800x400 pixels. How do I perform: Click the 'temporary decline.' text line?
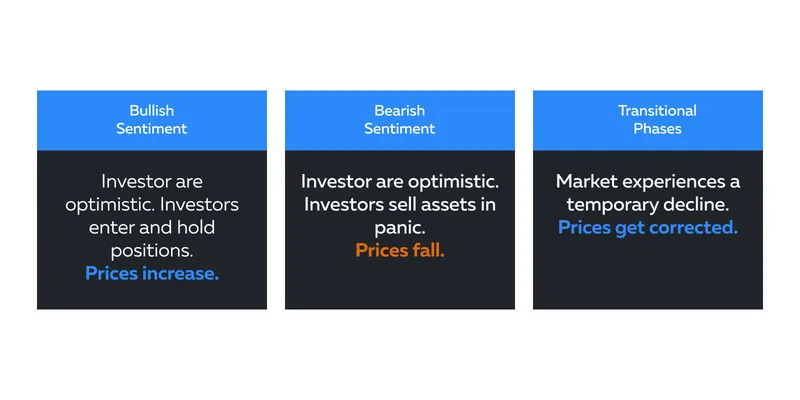(648, 205)
